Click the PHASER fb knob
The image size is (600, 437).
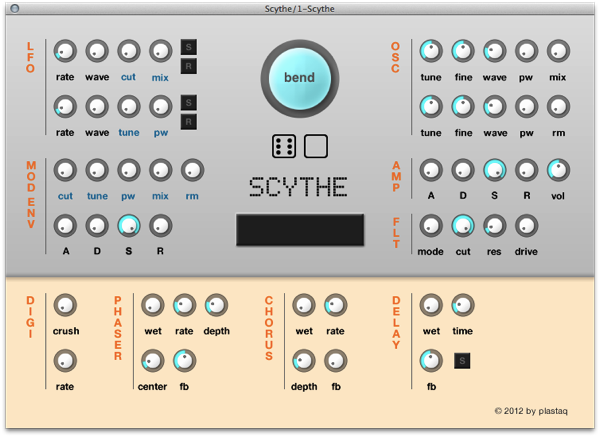(184, 361)
